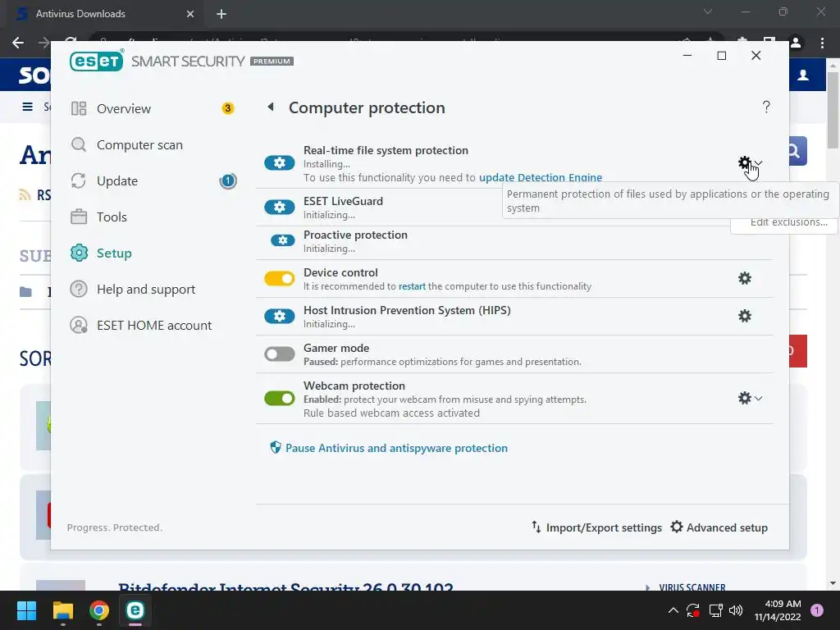Open the Windows Start menu
The image size is (840, 630).
point(26,610)
